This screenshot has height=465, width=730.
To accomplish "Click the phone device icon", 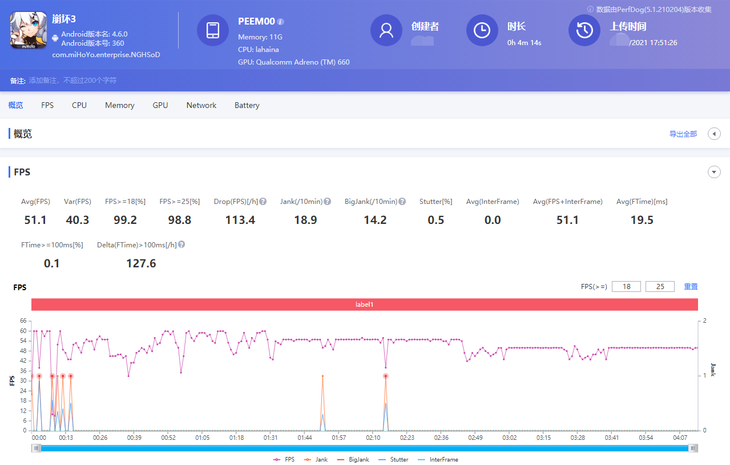I will [x=213, y=31].
